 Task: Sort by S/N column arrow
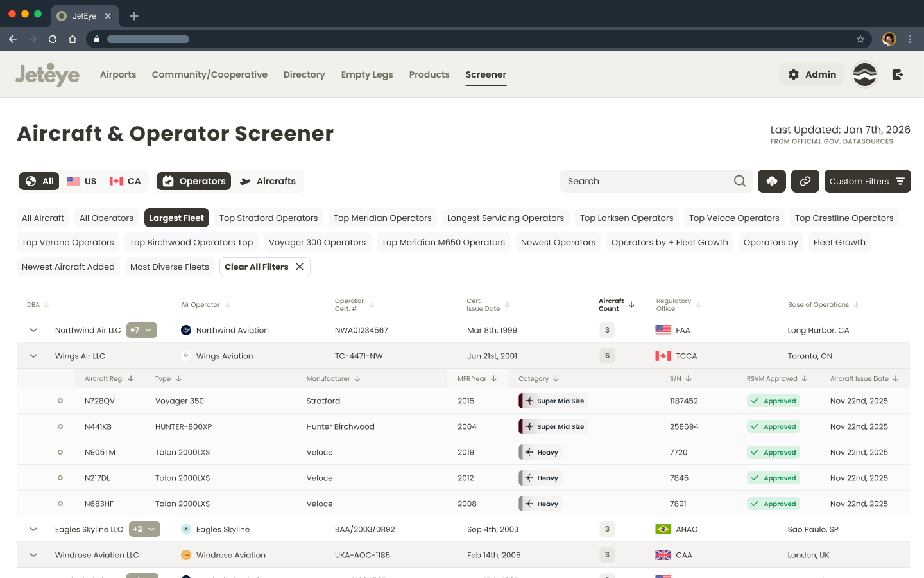(689, 378)
